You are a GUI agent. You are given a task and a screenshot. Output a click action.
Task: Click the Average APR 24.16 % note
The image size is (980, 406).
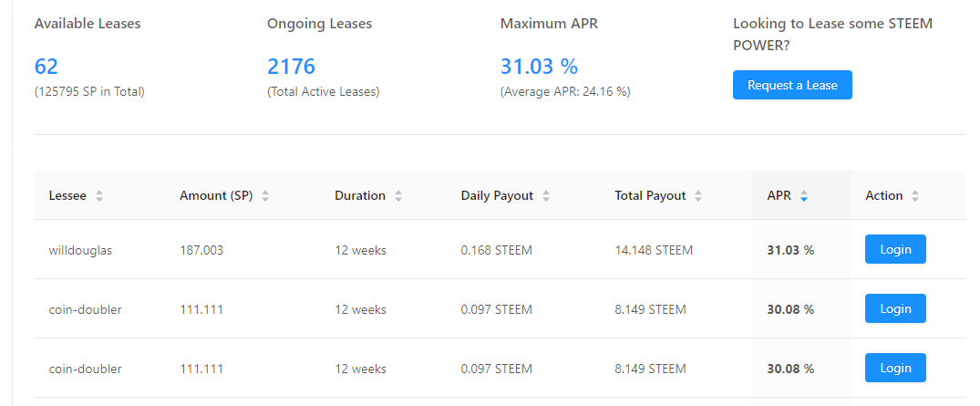pos(565,92)
